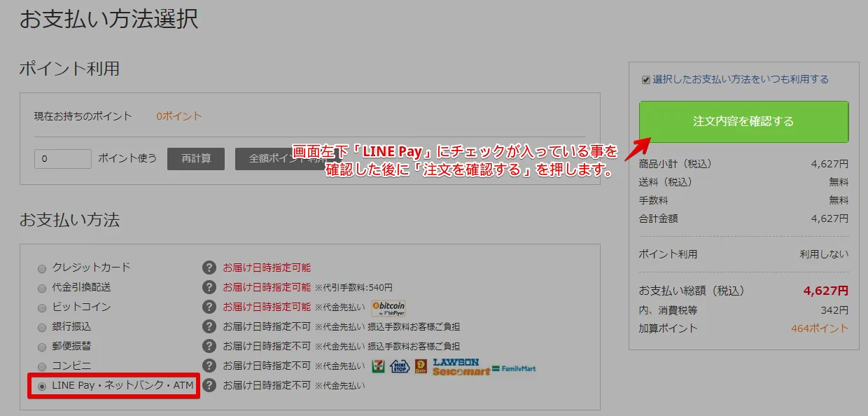Choose 郵便振替 payment option

click(x=42, y=347)
